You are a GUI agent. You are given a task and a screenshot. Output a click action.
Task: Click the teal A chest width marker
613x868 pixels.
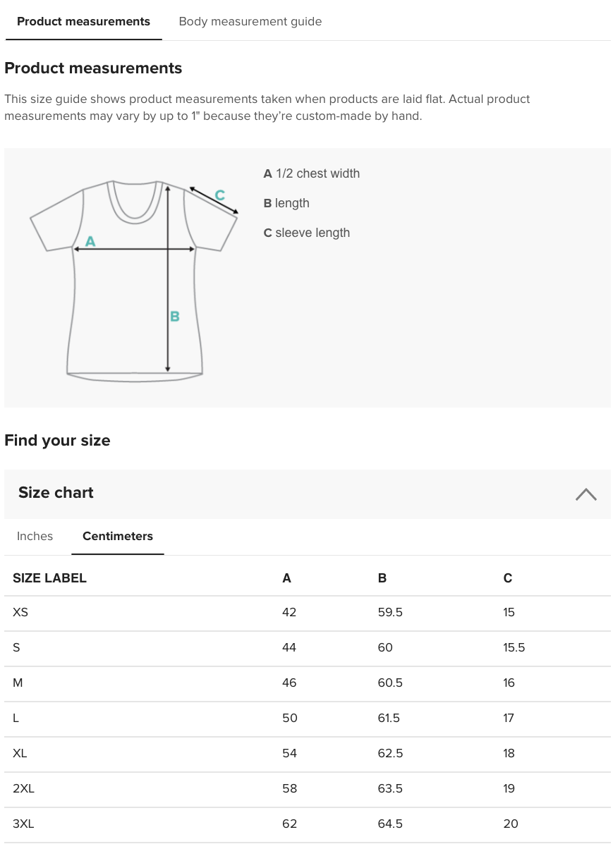point(90,242)
